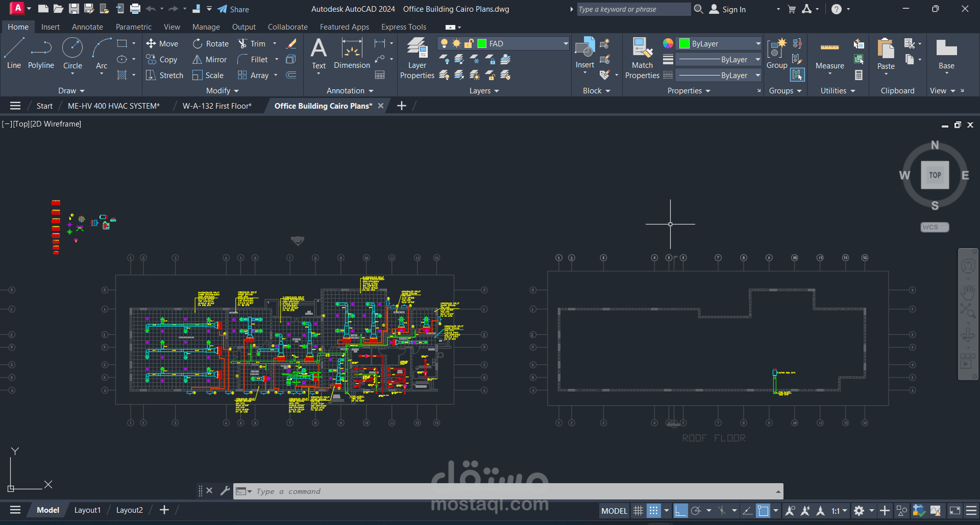
Task: Add a new drawing tab
Action: [402, 106]
